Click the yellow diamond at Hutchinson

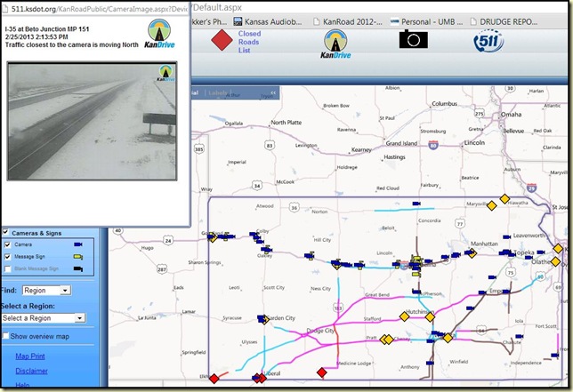click(430, 317)
